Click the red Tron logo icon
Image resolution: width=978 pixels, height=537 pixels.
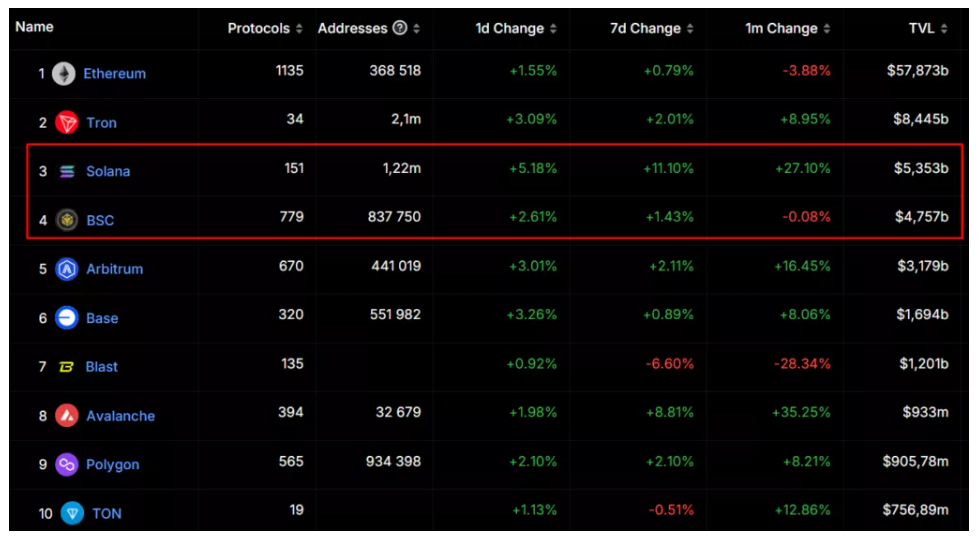[67, 122]
